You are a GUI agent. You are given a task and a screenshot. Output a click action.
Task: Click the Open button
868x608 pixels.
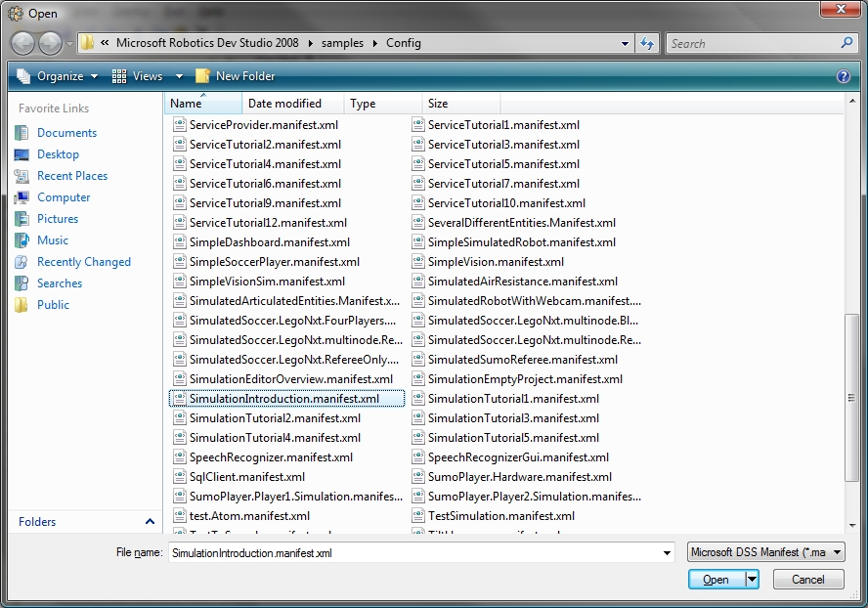(716, 580)
